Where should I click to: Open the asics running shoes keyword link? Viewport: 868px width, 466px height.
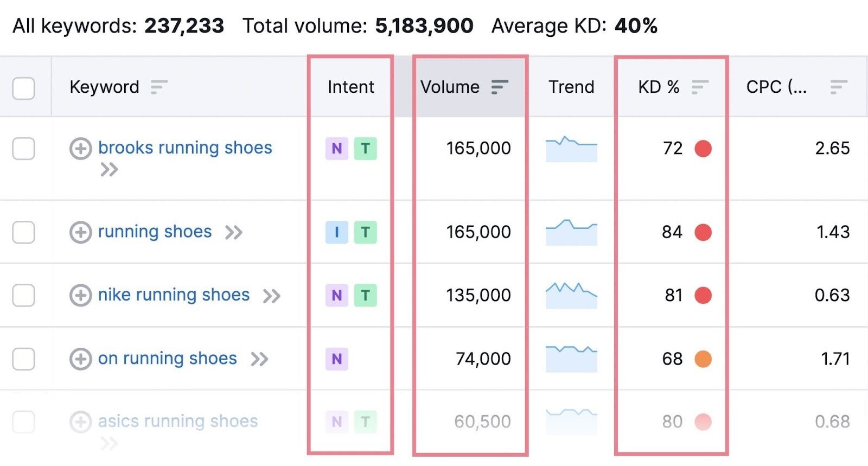178,421
